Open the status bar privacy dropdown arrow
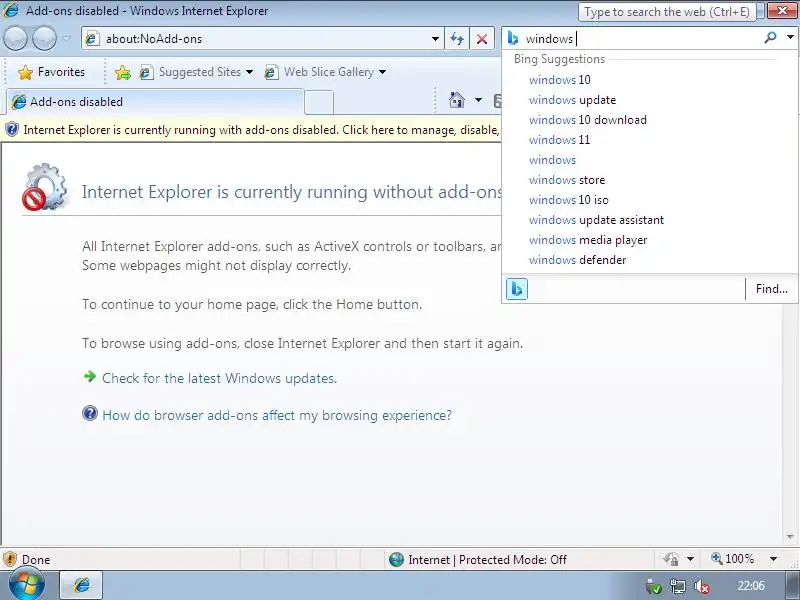800x600 pixels. coord(690,559)
